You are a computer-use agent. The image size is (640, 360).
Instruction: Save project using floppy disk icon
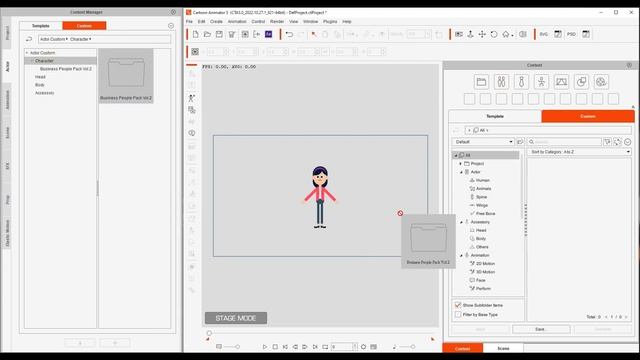click(219, 34)
